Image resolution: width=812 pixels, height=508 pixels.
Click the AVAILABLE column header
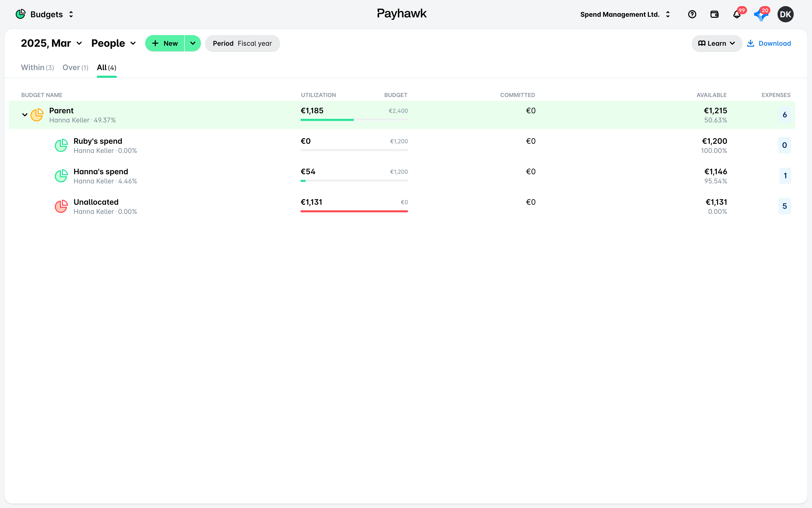(x=711, y=95)
